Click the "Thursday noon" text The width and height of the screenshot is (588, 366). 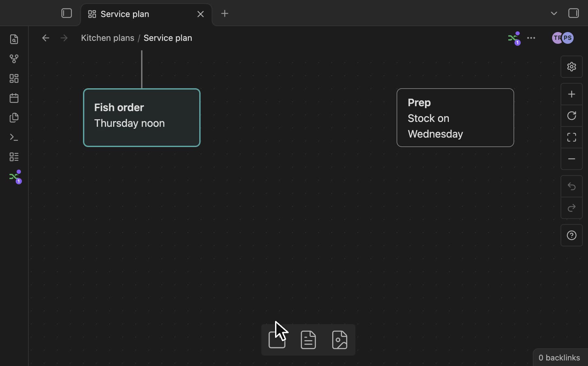(x=130, y=123)
